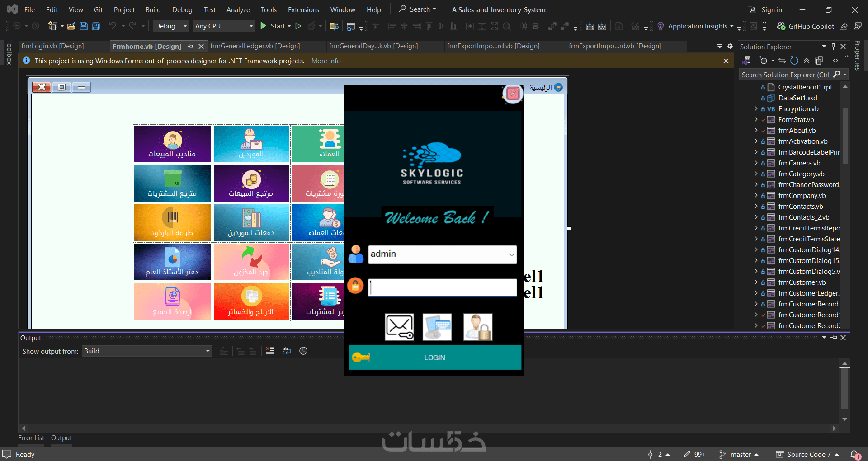Click the الموردين suppliers tile

[x=251, y=144]
